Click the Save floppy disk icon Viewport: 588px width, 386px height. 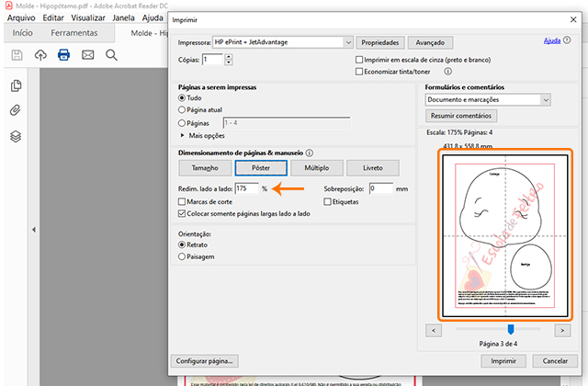17,55
